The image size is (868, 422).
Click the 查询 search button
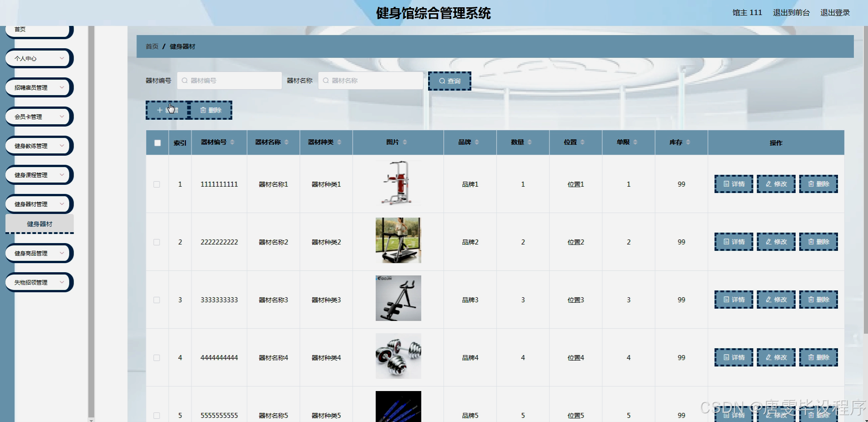click(x=449, y=81)
